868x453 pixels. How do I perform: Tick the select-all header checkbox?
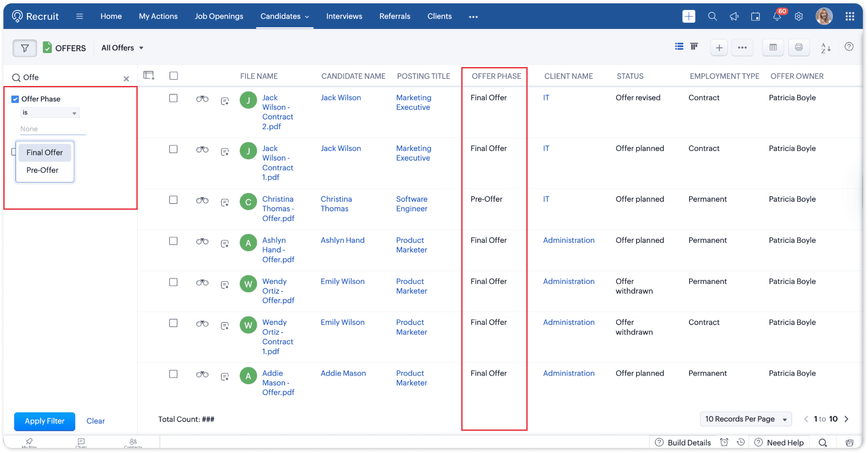(x=174, y=76)
